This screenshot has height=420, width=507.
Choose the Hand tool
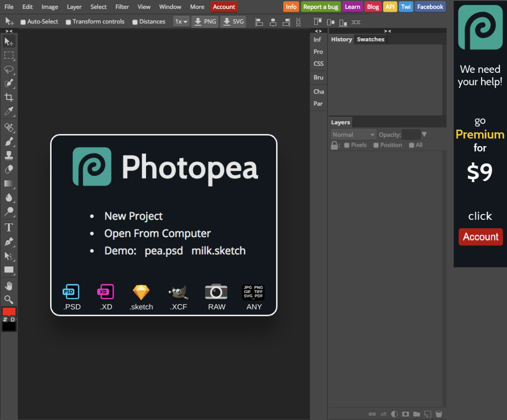9,286
